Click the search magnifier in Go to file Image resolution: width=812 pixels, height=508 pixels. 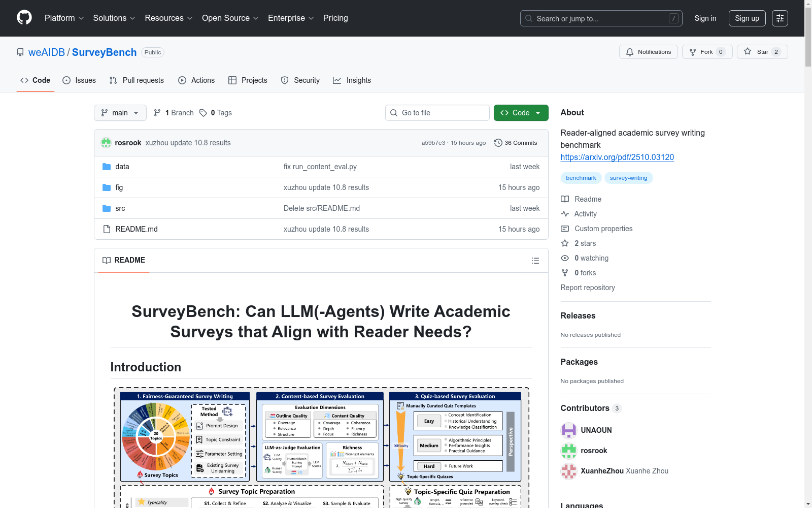coord(394,113)
